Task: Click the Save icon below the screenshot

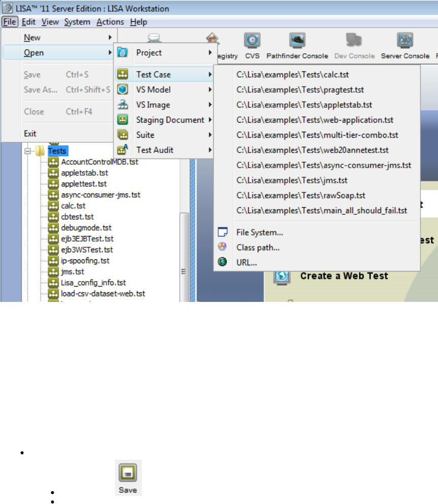Action: click(x=128, y=473)
